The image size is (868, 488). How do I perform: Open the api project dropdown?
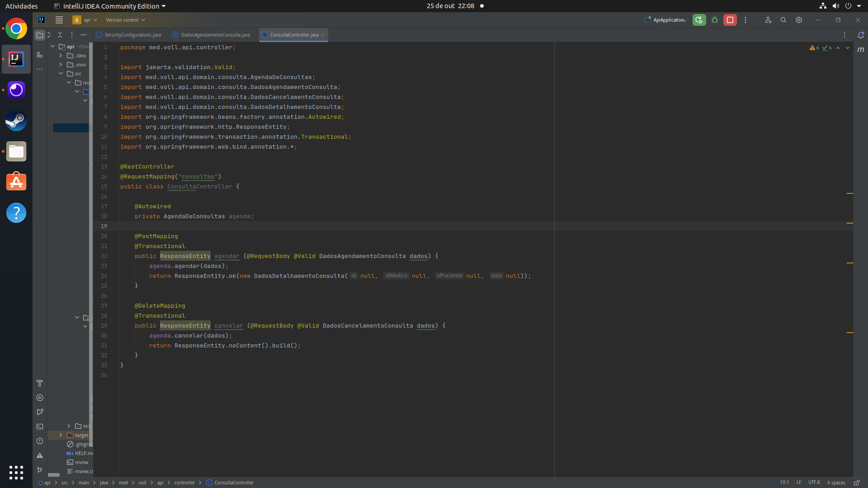[x=85, y=20]
